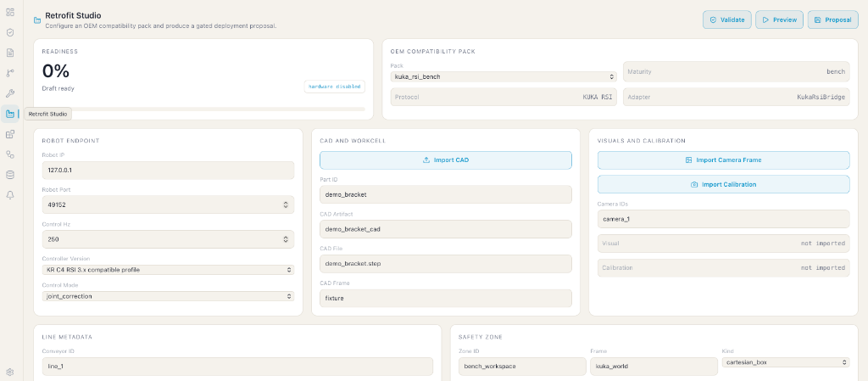Click the hardware disabled badge

point(334,87)
